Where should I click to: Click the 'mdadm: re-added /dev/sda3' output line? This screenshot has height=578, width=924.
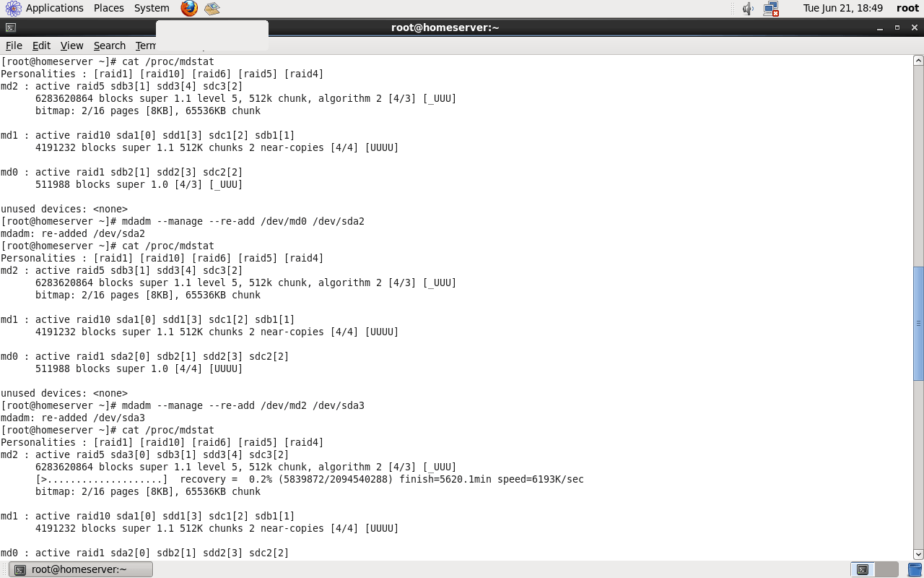pos(73,418)
